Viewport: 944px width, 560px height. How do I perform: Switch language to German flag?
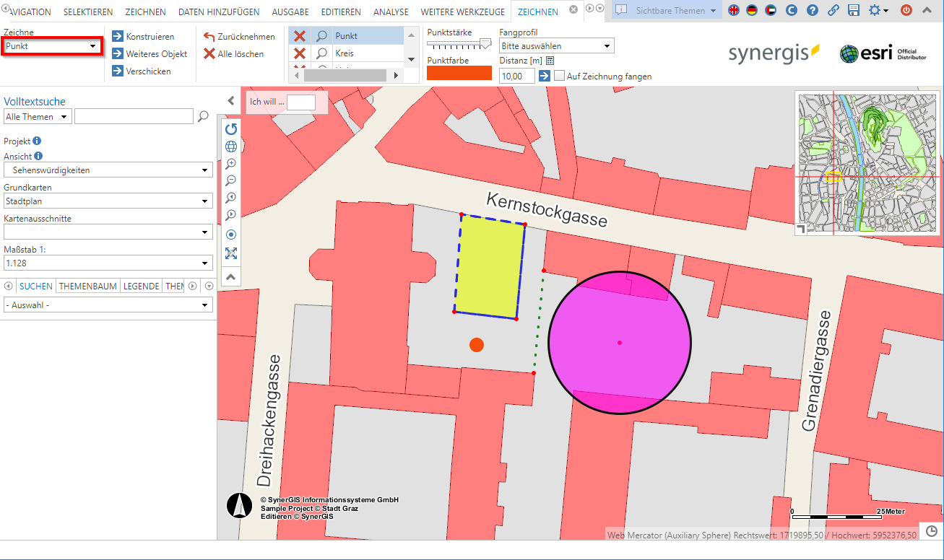coord(752,10)
